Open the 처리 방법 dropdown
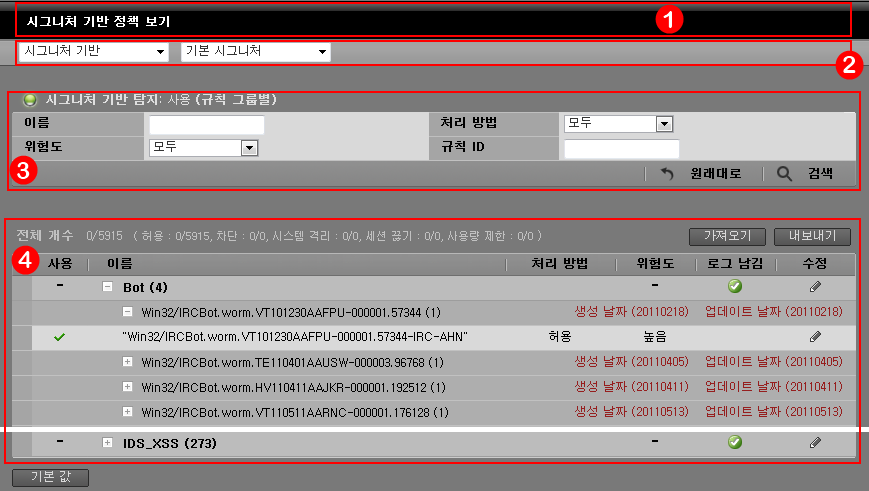 [x=617, y=124]
